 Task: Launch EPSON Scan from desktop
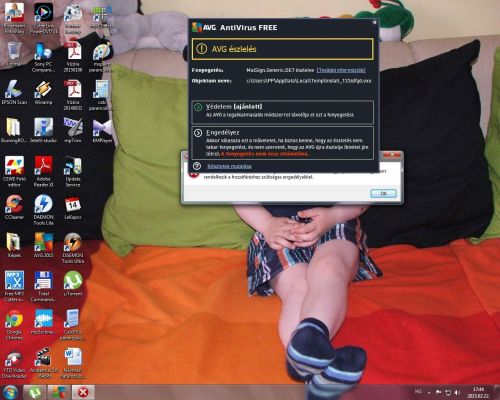pyautogui.click(x=14, y=92)
